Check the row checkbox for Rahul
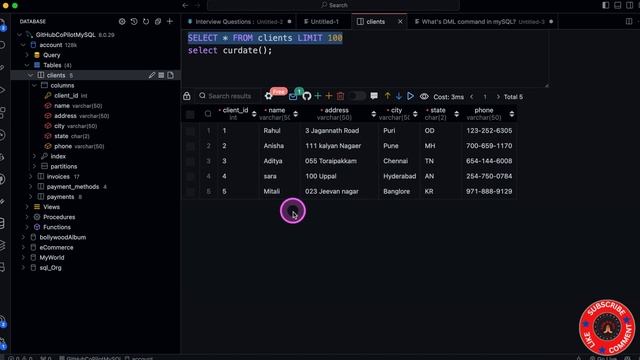 (x=190, y=131)
